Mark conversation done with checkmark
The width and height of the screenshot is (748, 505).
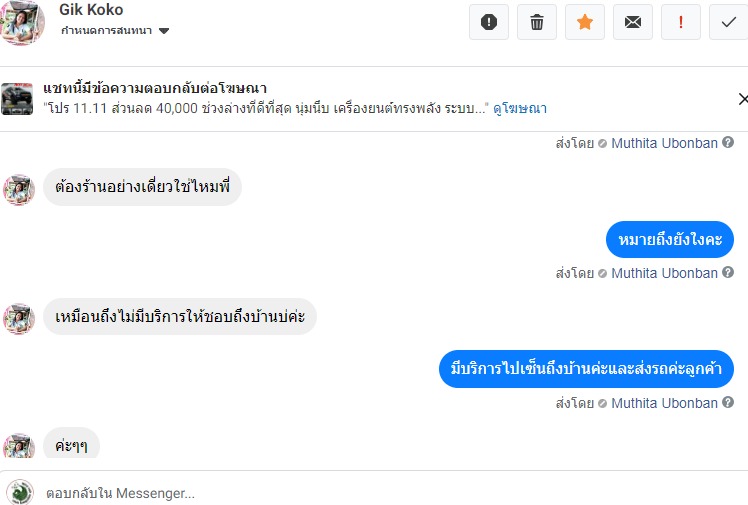pos(728,21)
